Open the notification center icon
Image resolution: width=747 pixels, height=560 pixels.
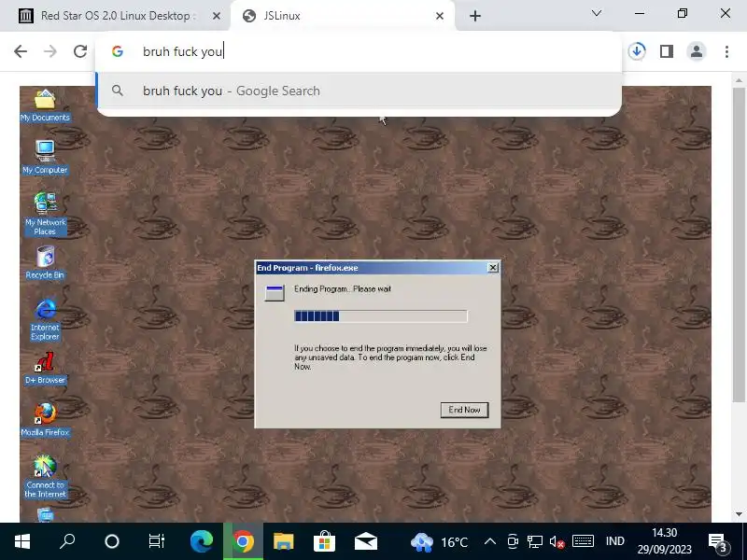pyautogui.click(x=718, y=542)
